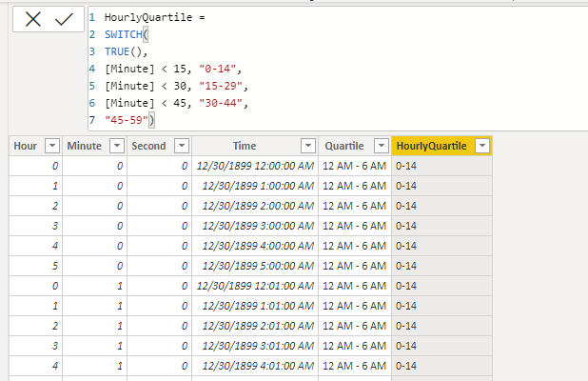Cancel the formula with the X icon
This screenshot has height=381, width=588.
33,19
